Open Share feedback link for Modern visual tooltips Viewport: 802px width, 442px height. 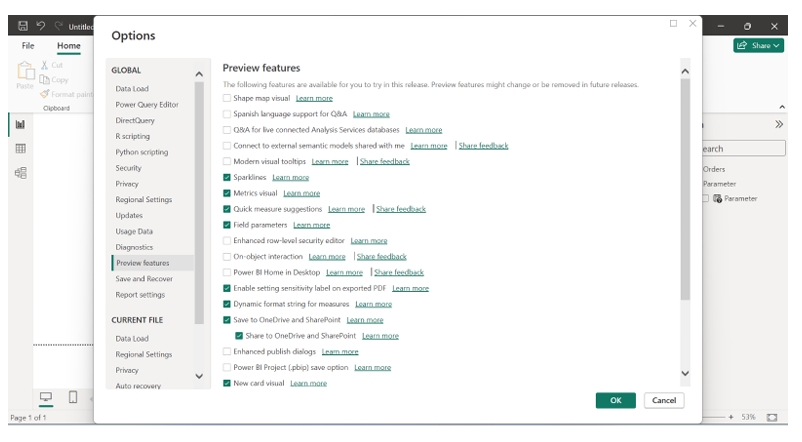tap(385, 162)
